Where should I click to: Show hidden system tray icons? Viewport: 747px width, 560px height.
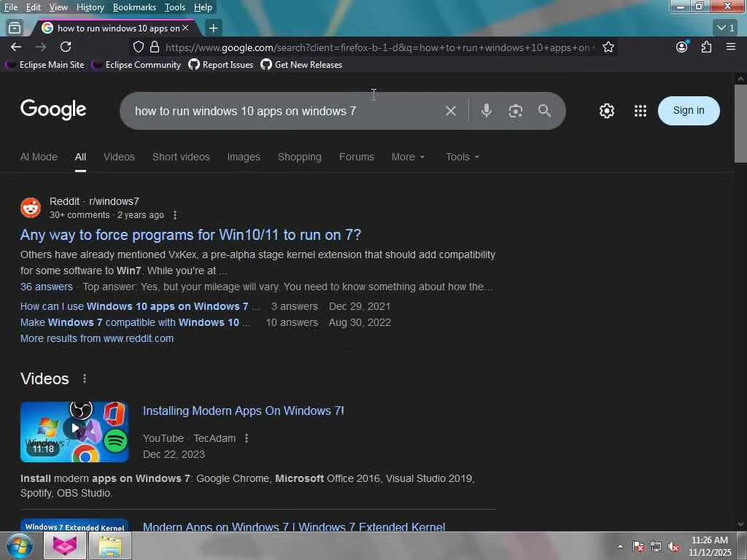click(x=620, y=546)
